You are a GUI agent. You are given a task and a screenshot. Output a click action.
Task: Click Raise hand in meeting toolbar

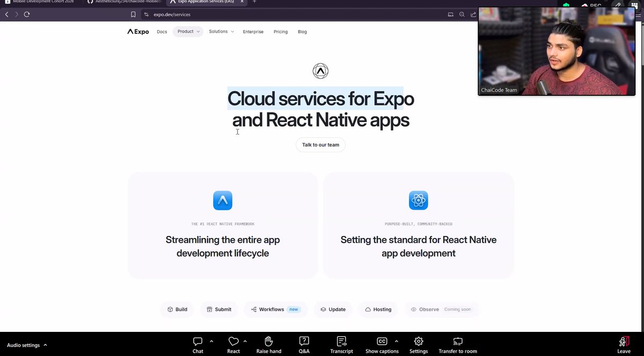[269, 345]
